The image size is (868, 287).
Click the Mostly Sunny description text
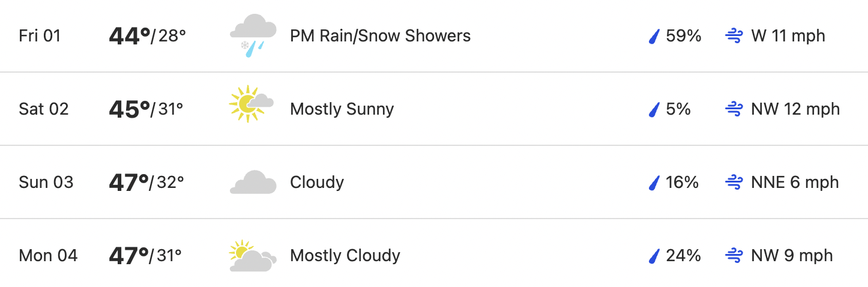[x=342, y=109]
